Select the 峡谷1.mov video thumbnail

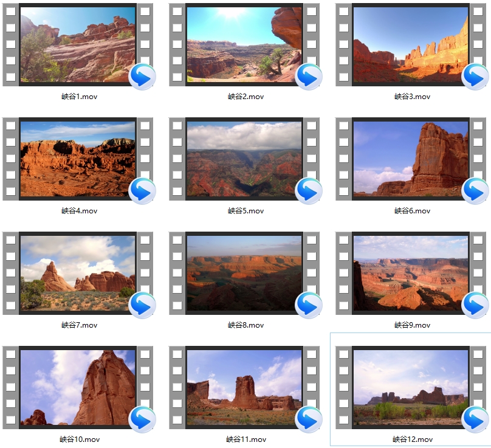click(78, 45)
